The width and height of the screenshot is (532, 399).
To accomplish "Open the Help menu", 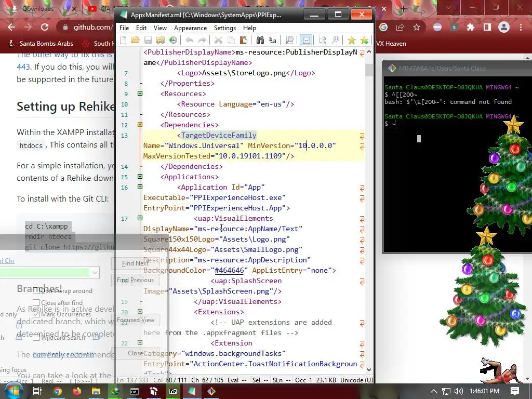I will coord(249,28).
